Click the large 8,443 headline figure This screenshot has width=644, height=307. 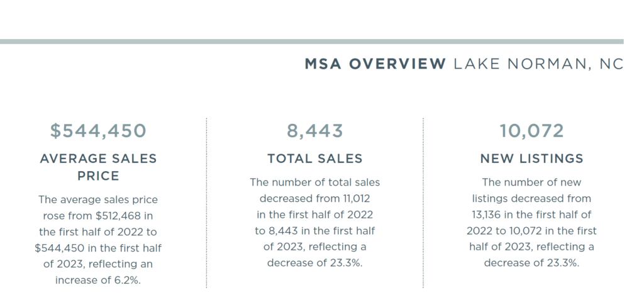(x=314, y=131)
